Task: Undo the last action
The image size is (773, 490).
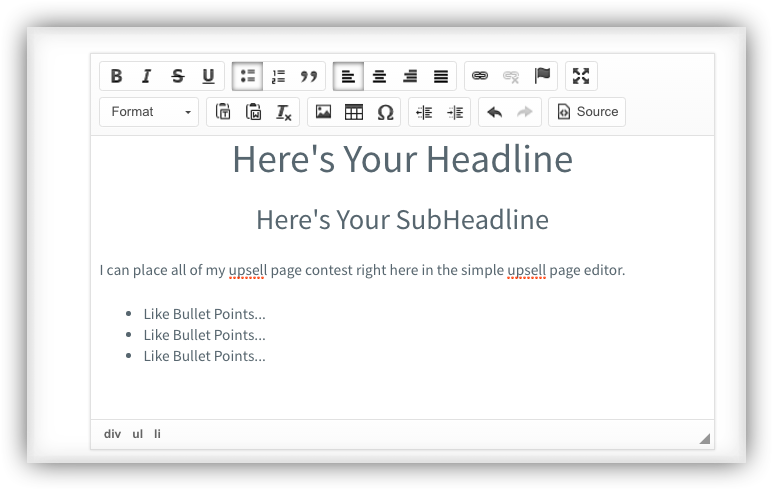Action: pos(494,112)
